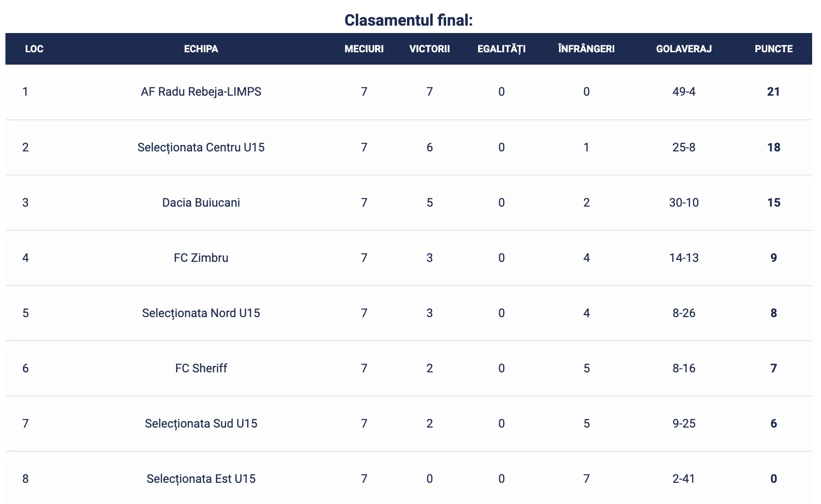821x504 pixels.
Task: Select FC Zimbru in the table
Action: pyautogui.click(x=201, y=258)
